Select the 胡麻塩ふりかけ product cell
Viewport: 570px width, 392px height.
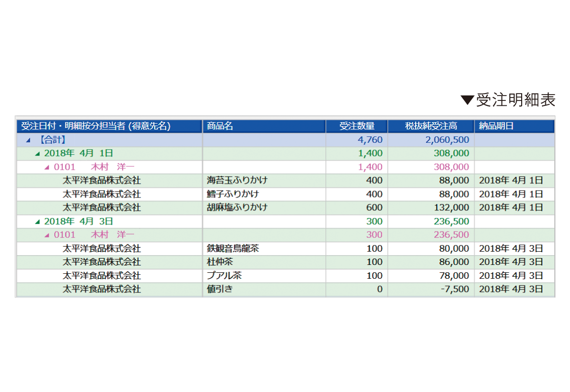coord(264,208)
